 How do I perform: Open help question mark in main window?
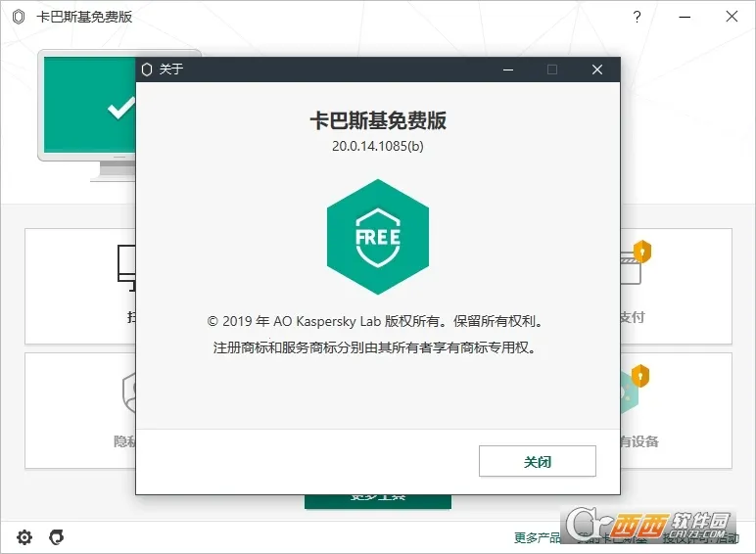637,17
